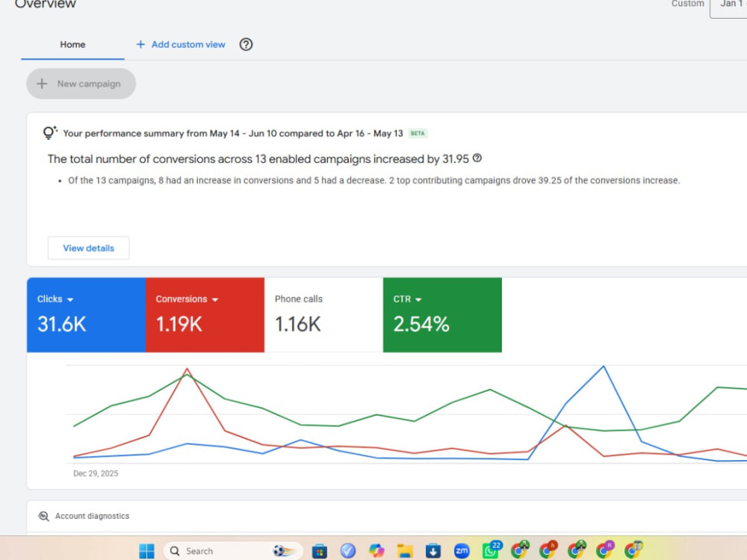Click the conversions increased by 31.95 headline
This screenshot has height=560, width=747.
point(258,159)
